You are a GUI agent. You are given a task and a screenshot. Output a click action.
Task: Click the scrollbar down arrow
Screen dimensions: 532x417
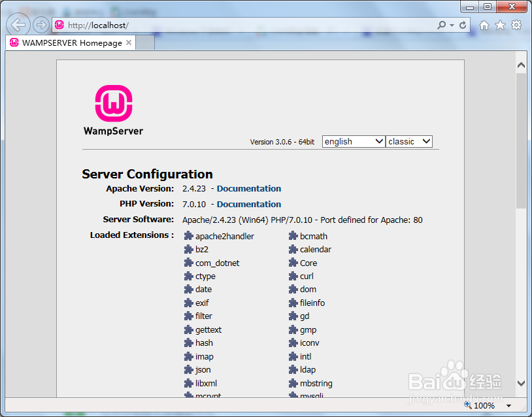pos(521,384)
